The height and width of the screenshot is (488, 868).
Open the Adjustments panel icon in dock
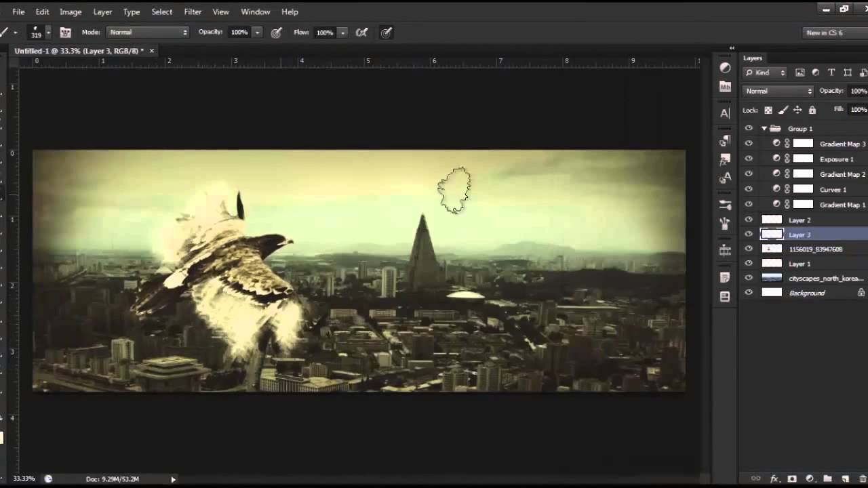pyautogui.click(x=725, y=68)
